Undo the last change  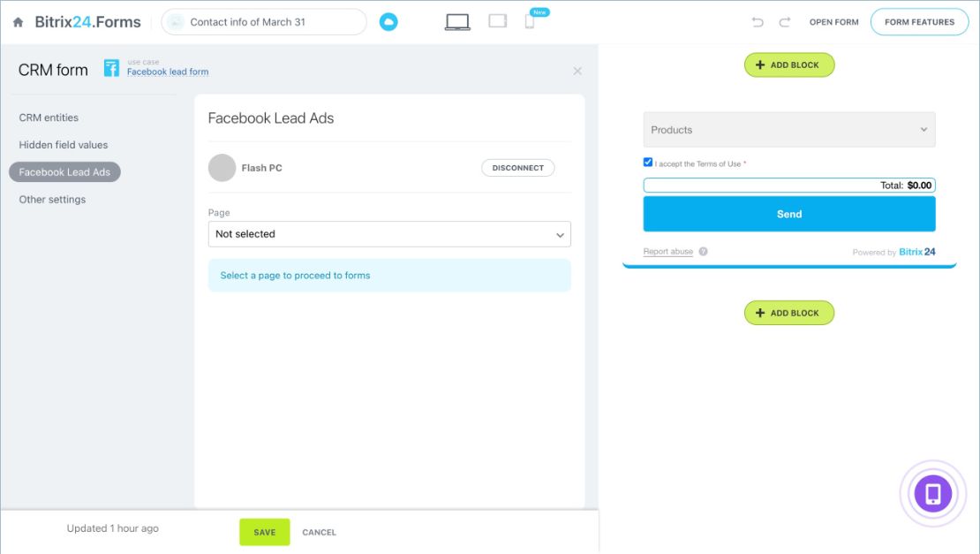tap(758, 22)
